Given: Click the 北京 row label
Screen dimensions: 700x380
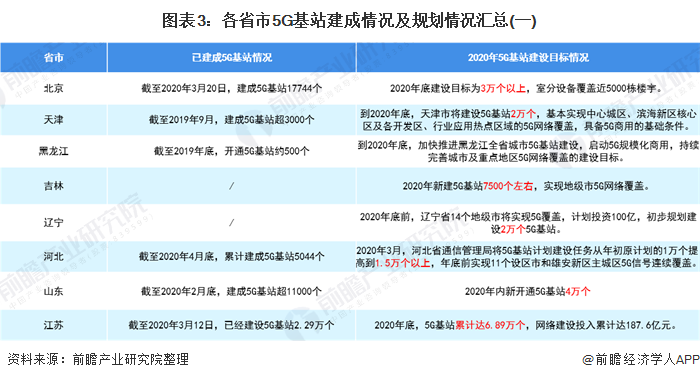Looking at the screenshot, I should point(54,88).
